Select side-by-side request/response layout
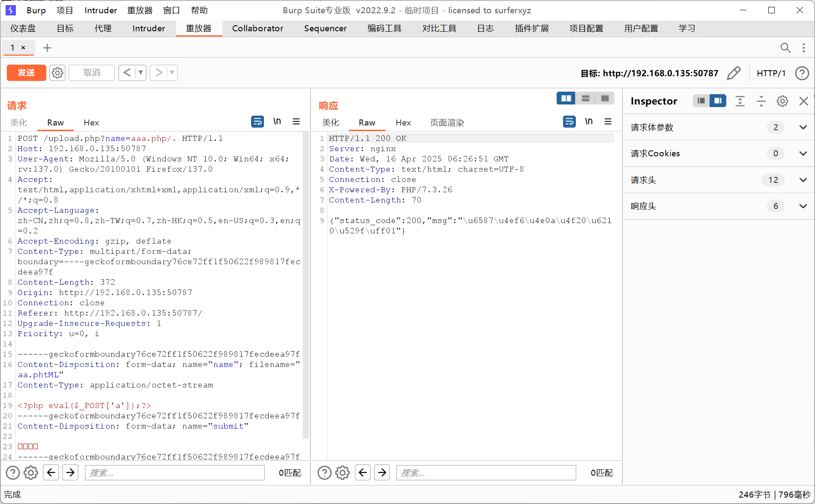 (566, 98)
